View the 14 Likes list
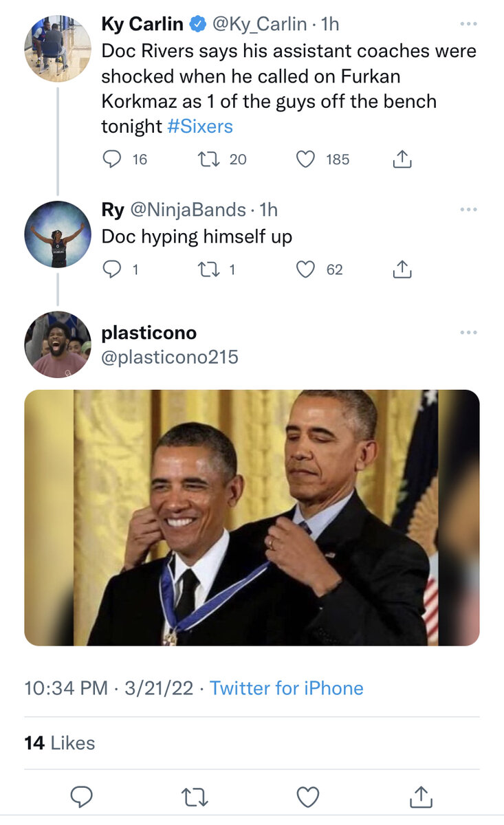 pyautogui.click(x=60, y=743)
